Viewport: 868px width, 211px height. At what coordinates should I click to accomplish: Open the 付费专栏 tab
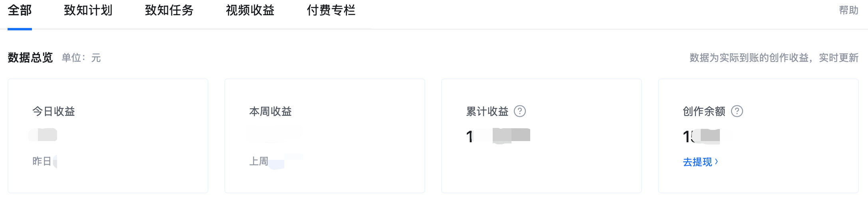coord(331,10)
